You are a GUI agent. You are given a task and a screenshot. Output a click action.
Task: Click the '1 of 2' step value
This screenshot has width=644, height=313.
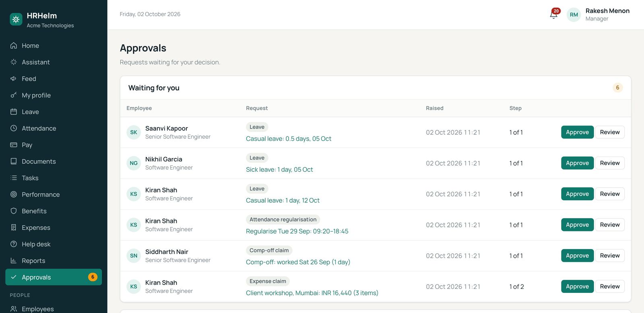(x=517, y=286)
